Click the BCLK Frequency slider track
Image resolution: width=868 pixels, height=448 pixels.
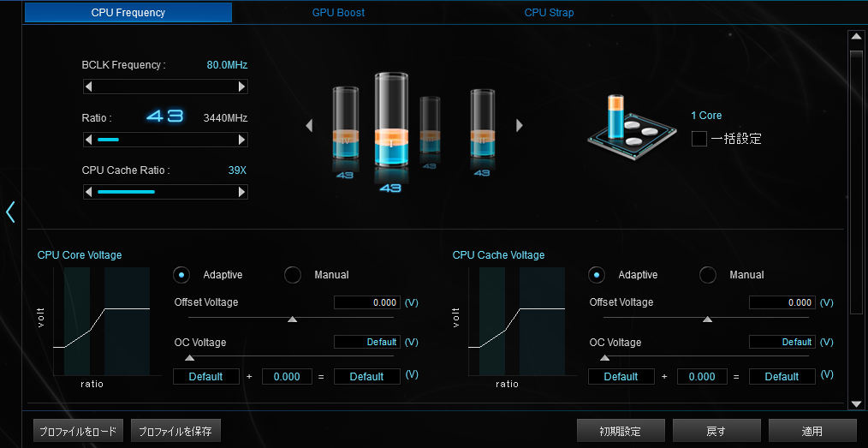point(165,87)
